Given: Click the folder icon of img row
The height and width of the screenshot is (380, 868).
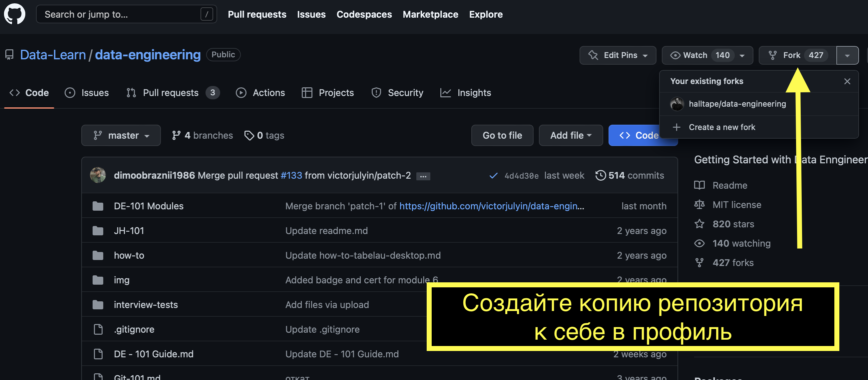Looking at the screenshot, I should point(98,280).
